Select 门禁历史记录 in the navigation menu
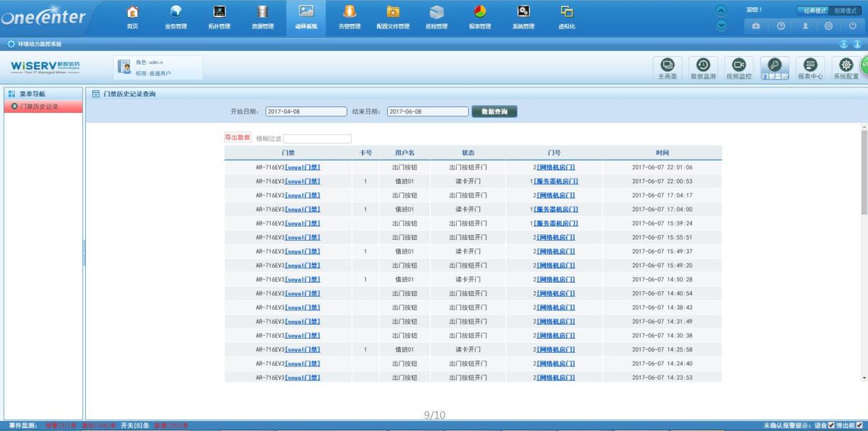The width and height of the screenshot is (868, 431). pyautogui.click(x=39, y=107)
